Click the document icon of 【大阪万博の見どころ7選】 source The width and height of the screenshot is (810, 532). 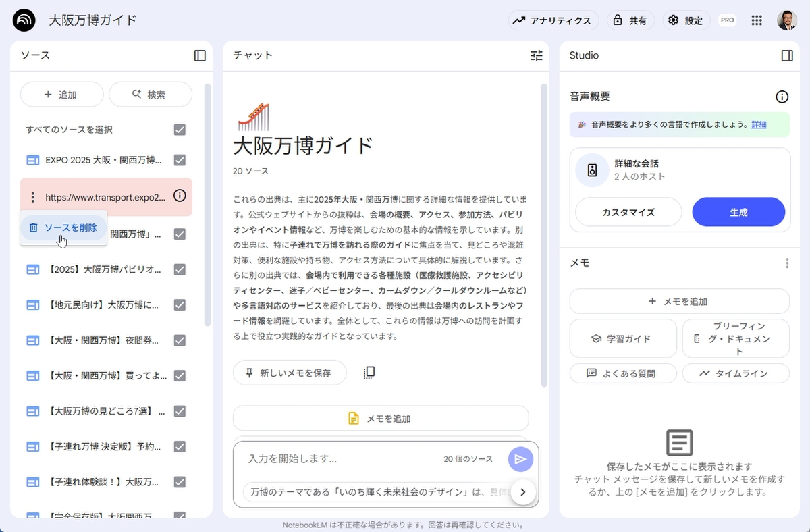tap(33, 410)
